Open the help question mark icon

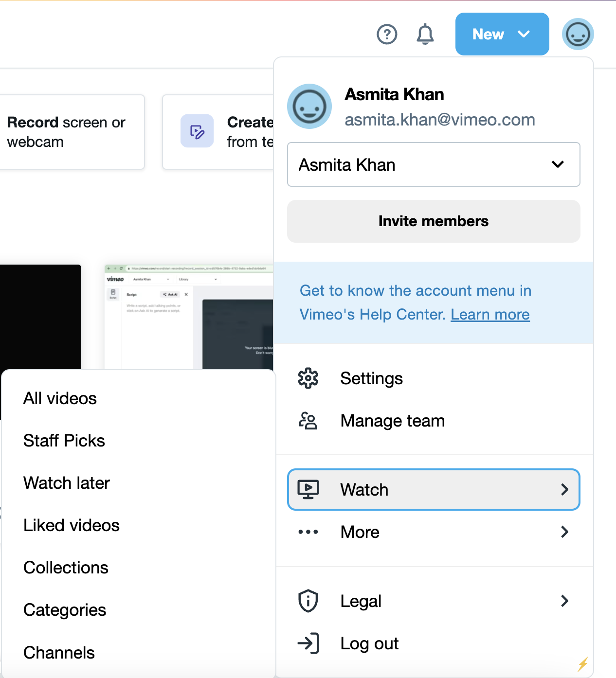point(387,35)
